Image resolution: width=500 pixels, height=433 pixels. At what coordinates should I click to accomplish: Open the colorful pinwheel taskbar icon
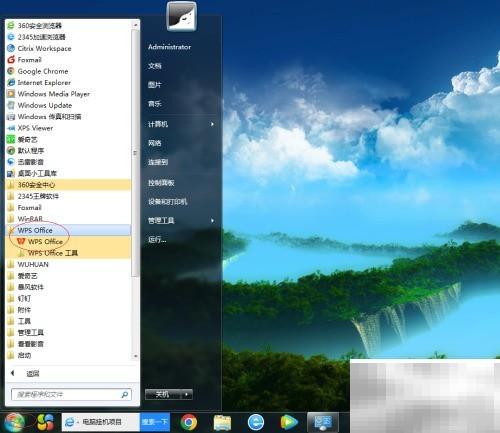pos(45,422)
